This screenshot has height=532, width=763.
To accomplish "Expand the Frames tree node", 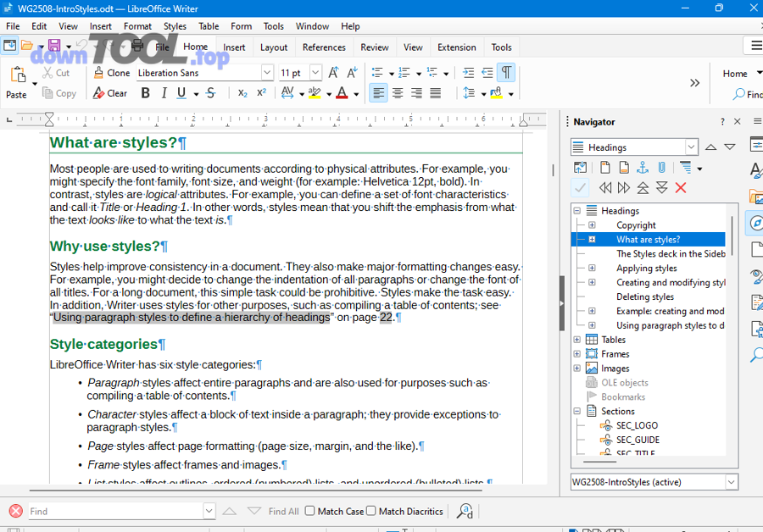I will (577, 353).
